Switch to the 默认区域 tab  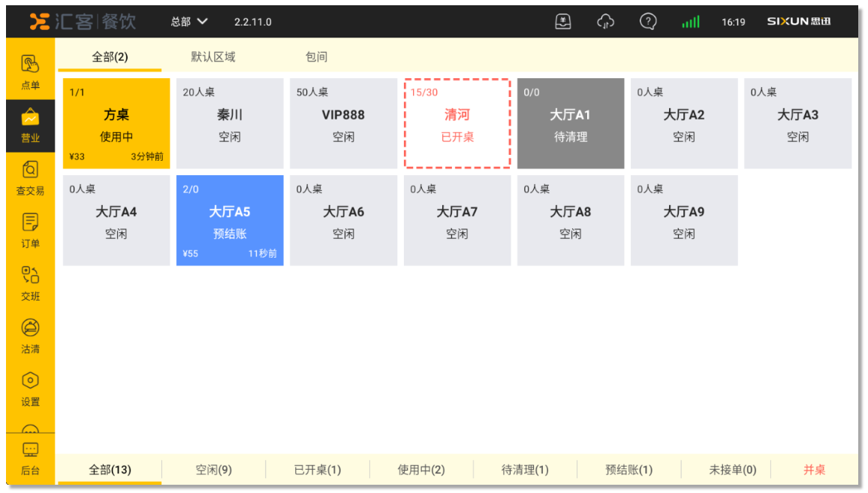pos(213,57)
